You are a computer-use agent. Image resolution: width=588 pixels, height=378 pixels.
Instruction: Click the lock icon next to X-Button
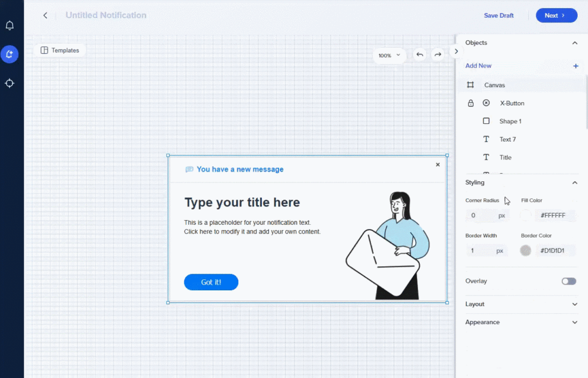pos(471,103)
